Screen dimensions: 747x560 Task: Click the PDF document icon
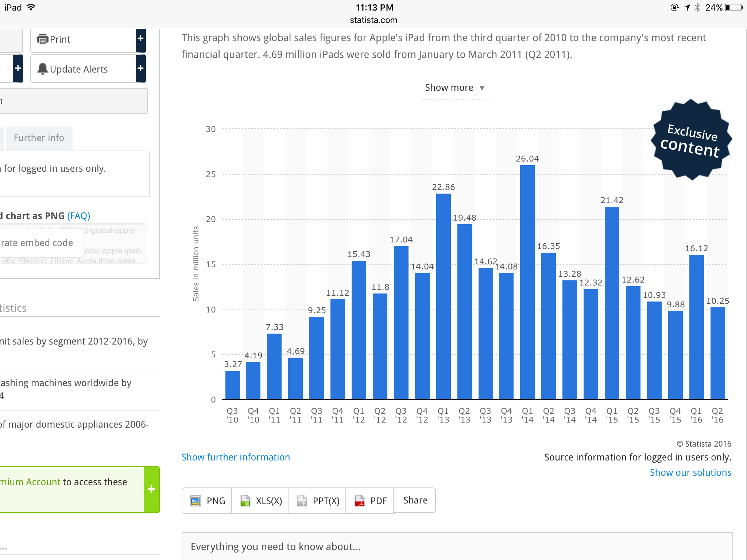[360, 501]
